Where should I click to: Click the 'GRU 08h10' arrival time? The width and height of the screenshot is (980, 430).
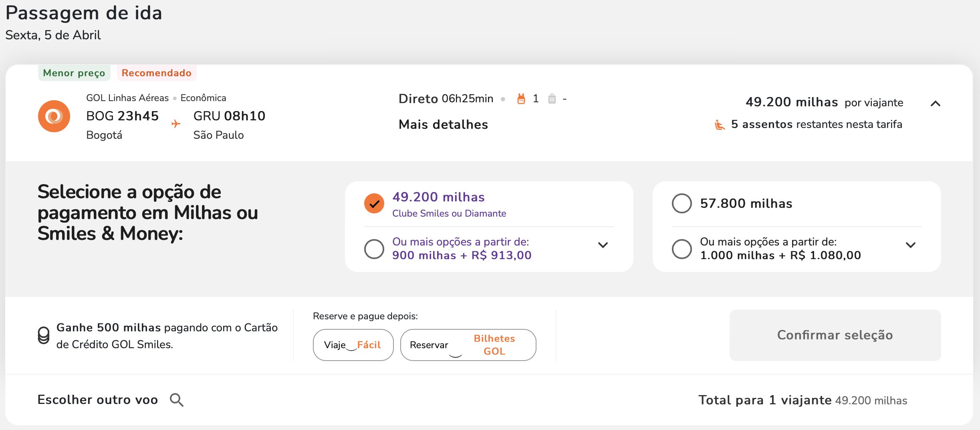click(x=229, y=116)
